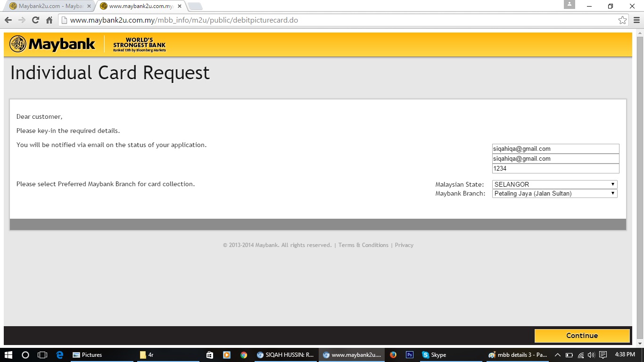Screen dimensions: 644x362
Task: Close the www.maybank2u.com.my active tab
Action: (x=180, y=6)
